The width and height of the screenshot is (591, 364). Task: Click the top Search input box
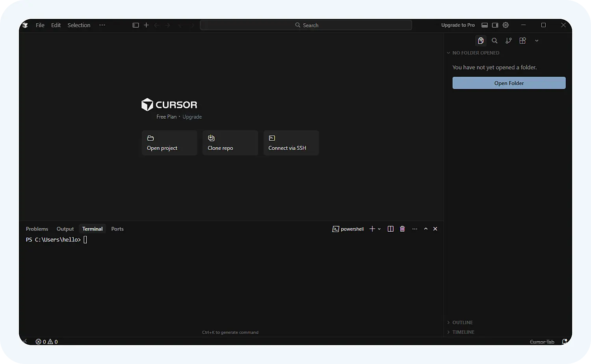pyautogui.click(x=306, y=25)
